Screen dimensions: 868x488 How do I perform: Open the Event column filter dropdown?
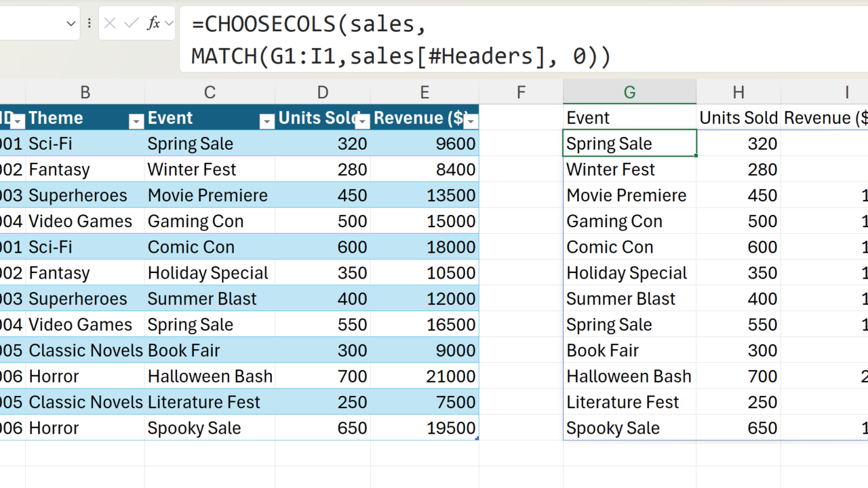267,121
